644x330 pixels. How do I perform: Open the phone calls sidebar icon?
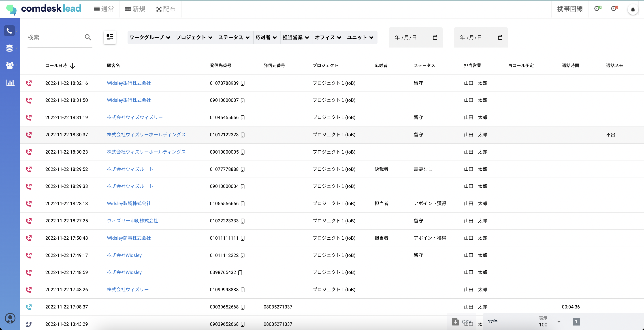coord(9,31)
